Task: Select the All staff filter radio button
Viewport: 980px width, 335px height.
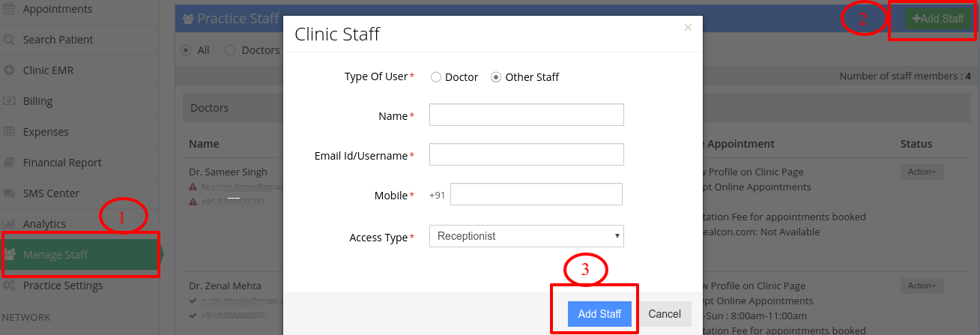Action: tap(186, 50)
